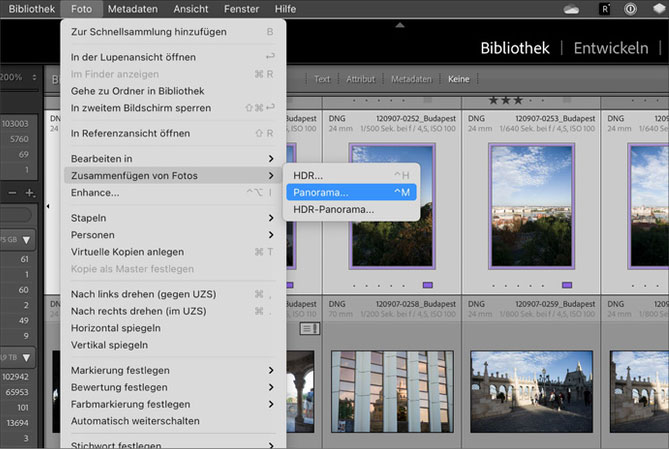Choose Vertikal spiegeln
Viewport: 669px width, 449px height.
tap(173, 345)
